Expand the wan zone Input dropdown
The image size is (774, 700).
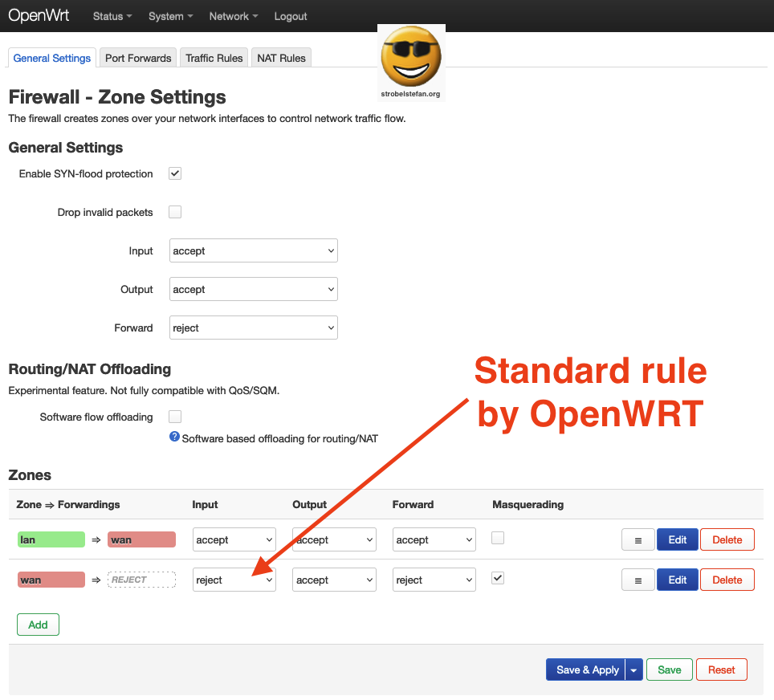pyautogui.click(x=234, y=580)
